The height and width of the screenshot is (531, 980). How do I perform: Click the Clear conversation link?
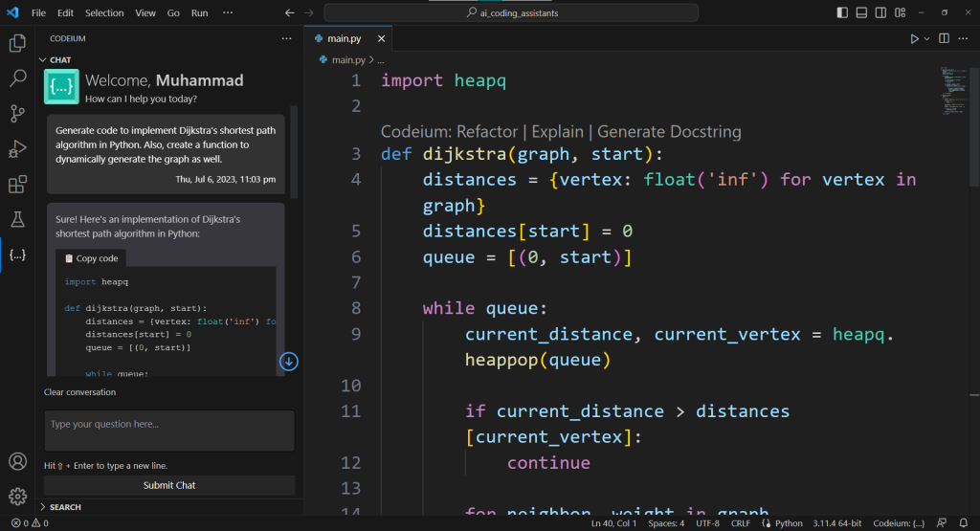click(x=79, y=392)
